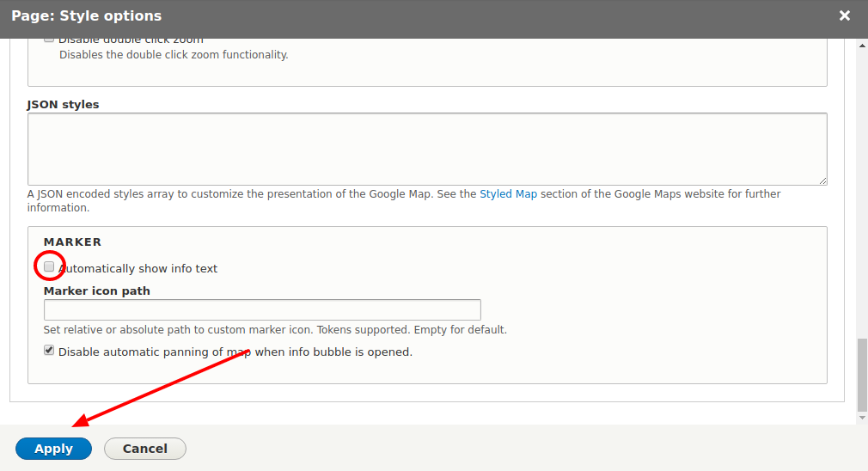Grab the JSON styles textarea resize handle
Image resolution: width=868 pixels, height=471 pixels.
point(822,180)
